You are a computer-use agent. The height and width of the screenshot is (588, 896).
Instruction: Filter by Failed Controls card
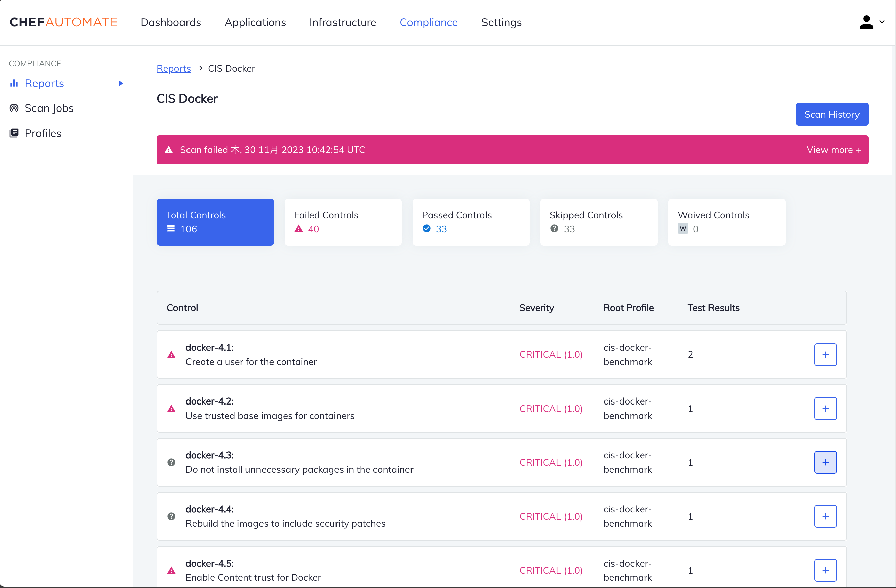pos(343,222)
